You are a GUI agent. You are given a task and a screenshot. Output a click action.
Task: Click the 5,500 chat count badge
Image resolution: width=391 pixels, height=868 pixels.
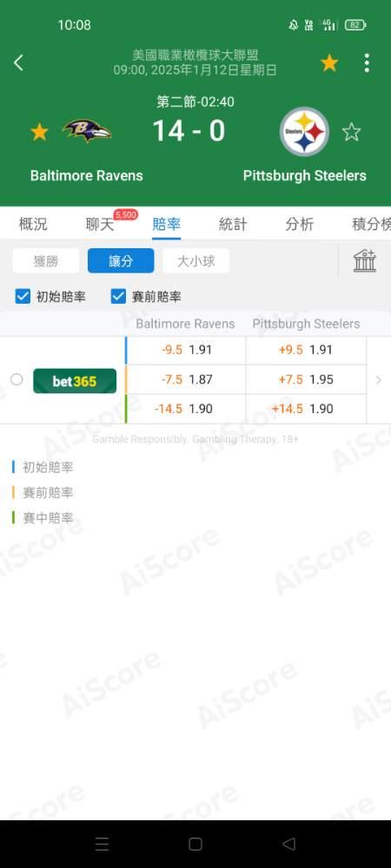click(x=126, y=214)
